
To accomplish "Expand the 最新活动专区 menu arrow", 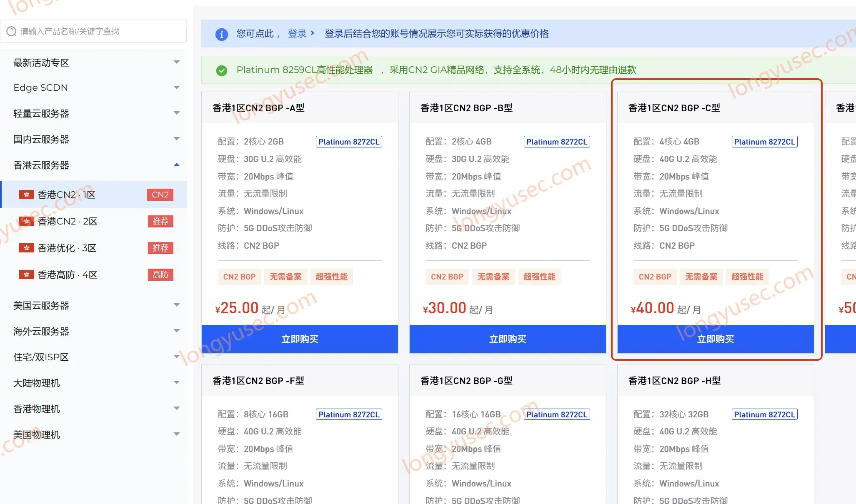I will click(x=177, y=62).
